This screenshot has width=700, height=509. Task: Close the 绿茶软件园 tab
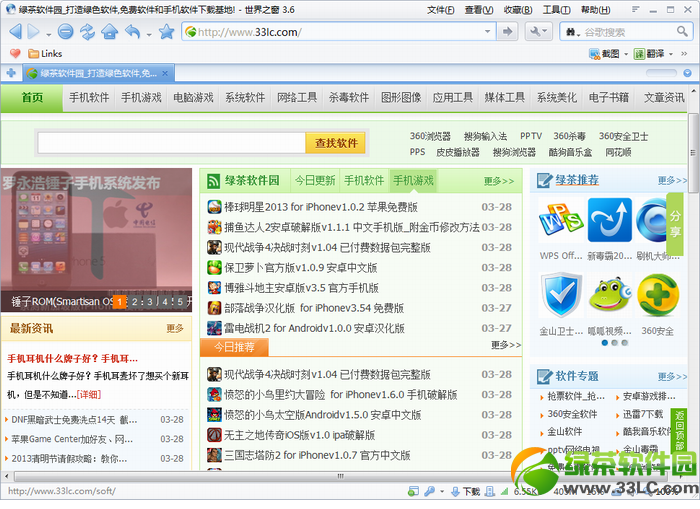pos(165,73)
